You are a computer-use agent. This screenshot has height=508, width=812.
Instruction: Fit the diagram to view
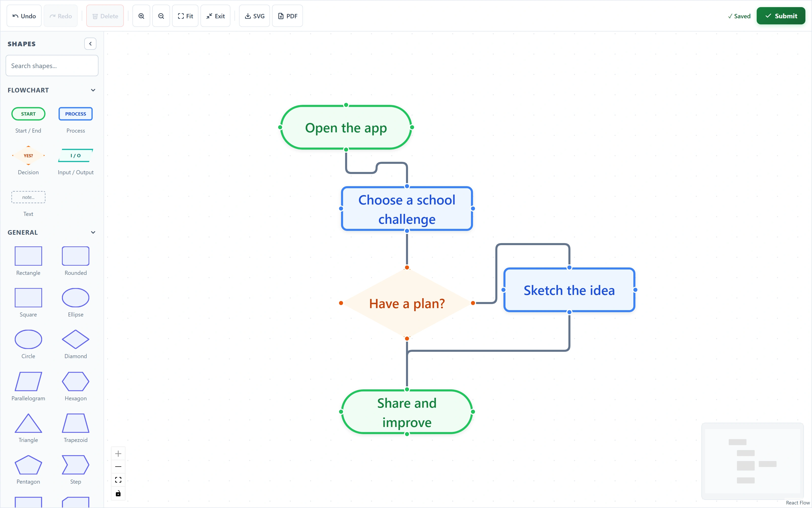tap(185, 16)
